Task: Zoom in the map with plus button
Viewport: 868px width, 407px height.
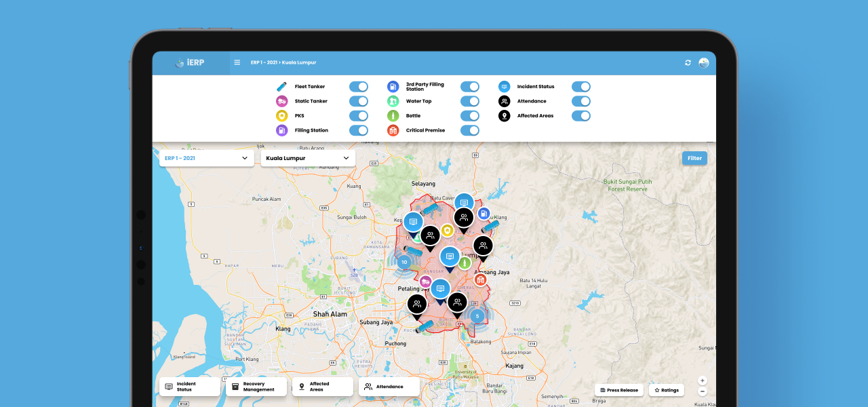Action: [702, 381]
